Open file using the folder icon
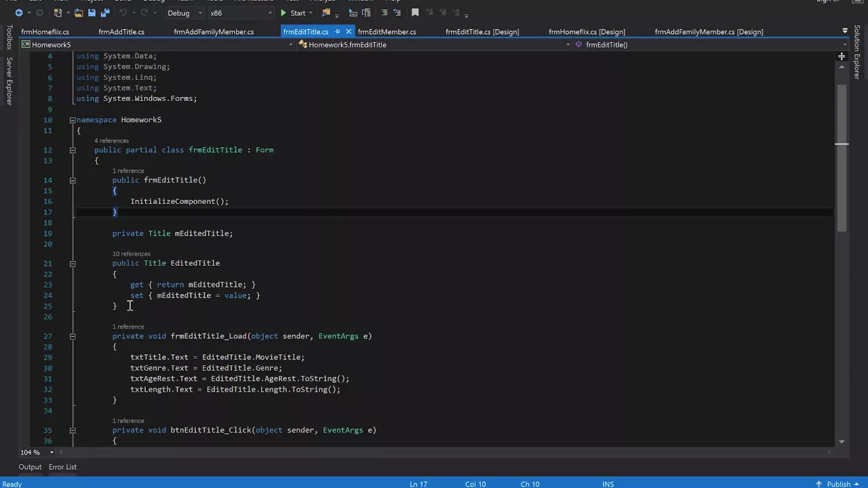Viewport: 868px width, 488px height. [79, 13]
